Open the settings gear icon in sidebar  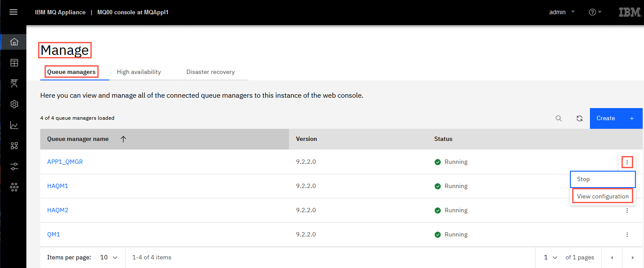point(14,104)
